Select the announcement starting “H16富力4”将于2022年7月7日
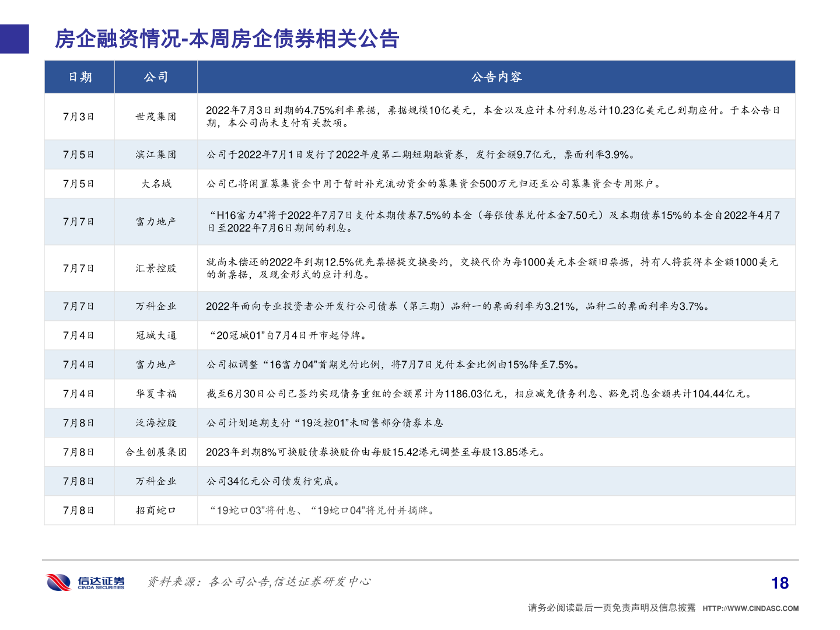This screenshot has width=840, height=630. (x=494, y=222)
